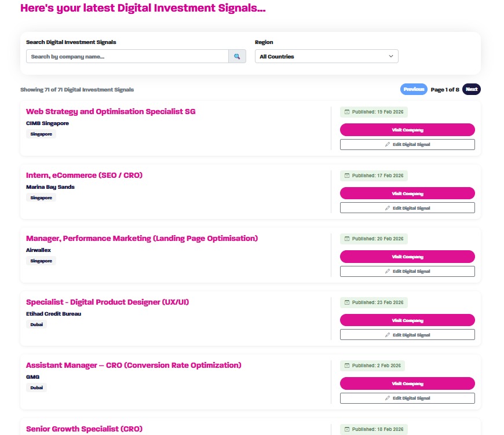Click pencil icon for Marina Bay Sands signal

[x=388, y=208]
